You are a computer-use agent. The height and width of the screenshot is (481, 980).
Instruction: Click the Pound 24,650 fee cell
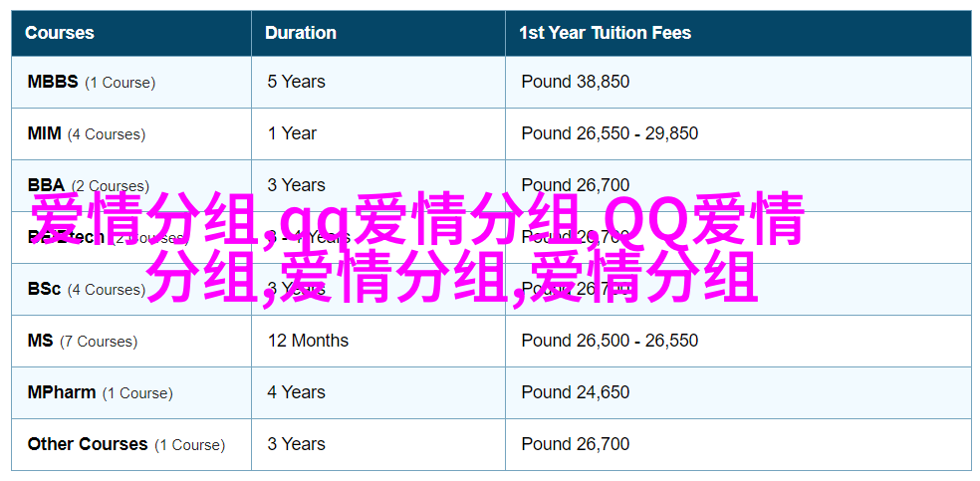coord(575,393)
